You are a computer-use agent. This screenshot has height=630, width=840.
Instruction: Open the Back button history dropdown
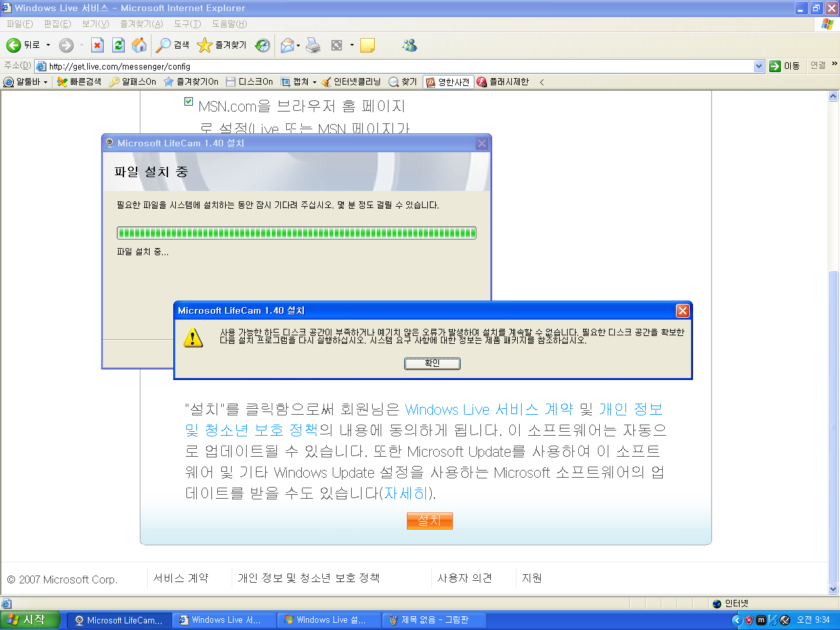tap(48, 45)
